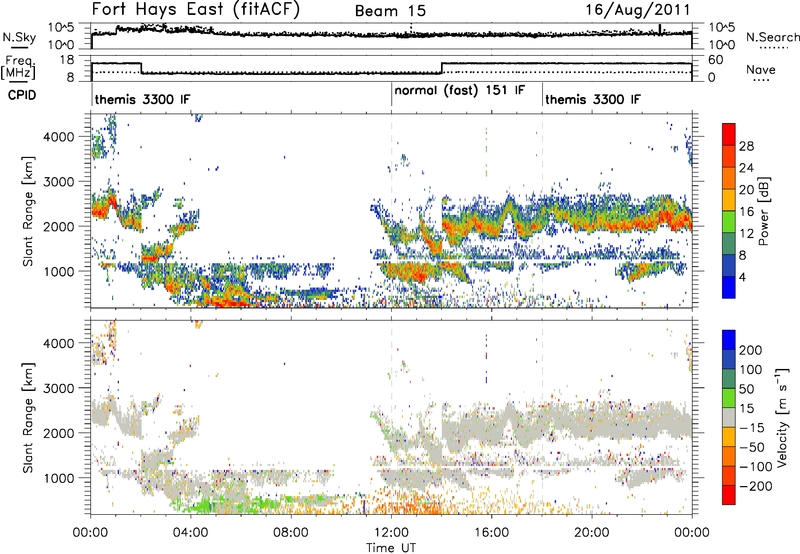Click the '28' tick on Power colorbar
The image size is (800, 554).
click(x=746, y=146)
